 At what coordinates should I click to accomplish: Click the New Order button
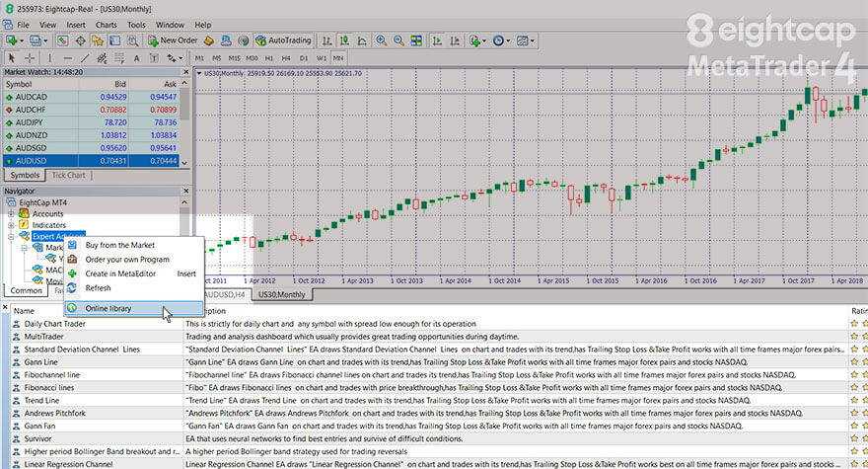click(x=173, y=40)
